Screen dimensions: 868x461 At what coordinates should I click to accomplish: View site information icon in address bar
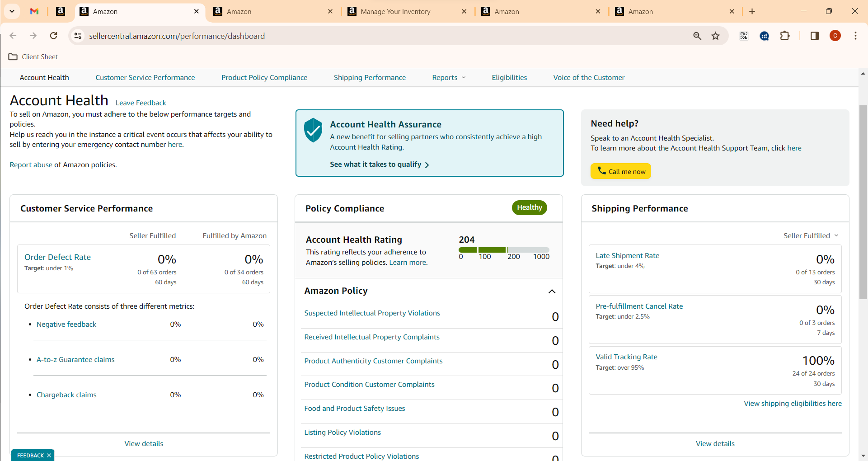tap(78, 36)
